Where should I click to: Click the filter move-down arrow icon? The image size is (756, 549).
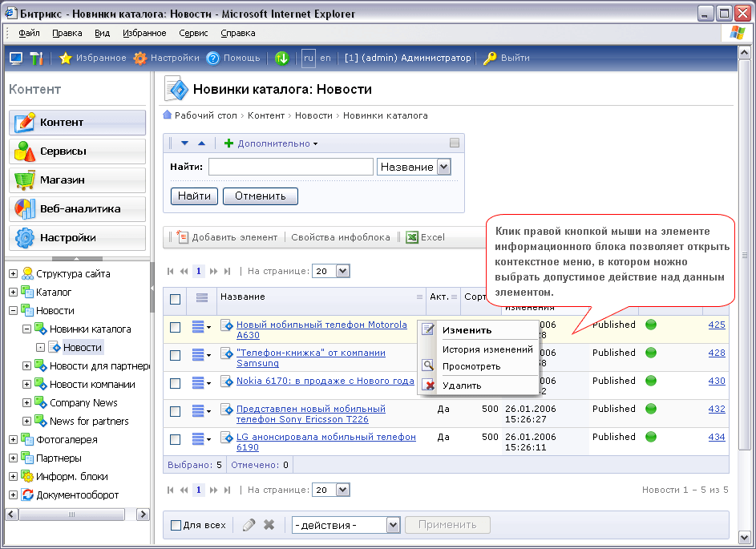[x=184, y=143]
